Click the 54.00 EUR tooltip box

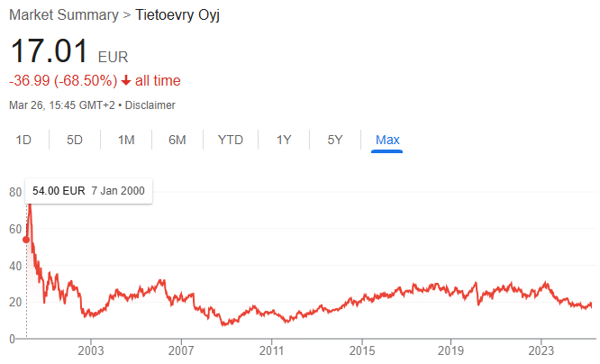88,192
